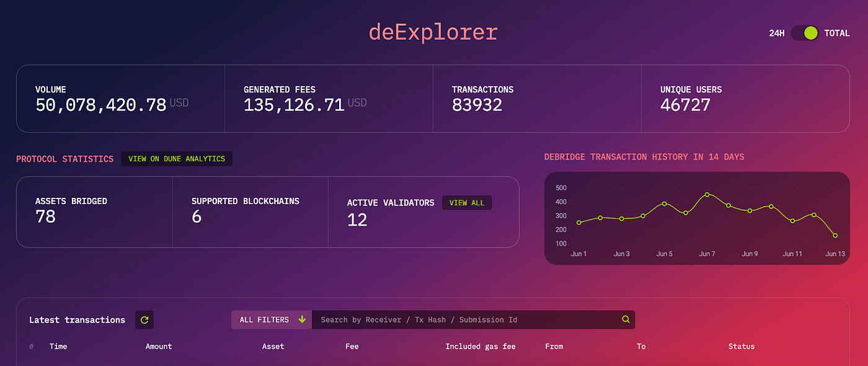Screen dimensions: 868x366
Task: Click the To column header
Action: pos(641,346)
